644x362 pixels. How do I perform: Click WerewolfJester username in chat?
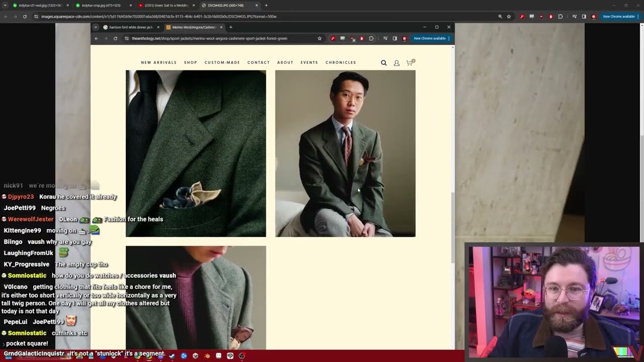point(31,219)
